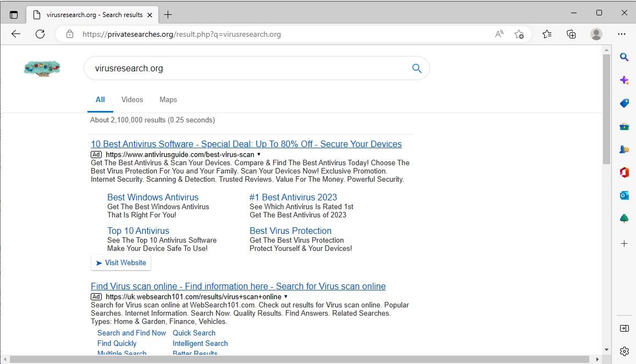This screenshot has width=636, height=364.
Task: Open Shopping tag icon in sidebar
Action: [624, 103]
